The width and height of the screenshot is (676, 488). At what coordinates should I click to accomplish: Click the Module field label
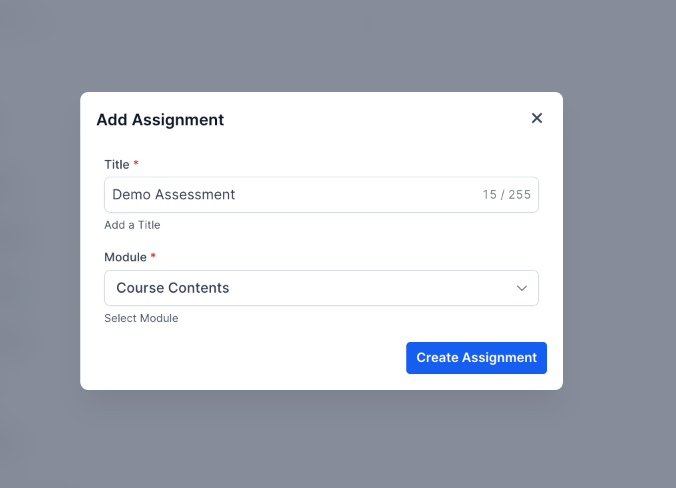click(125, 257)
